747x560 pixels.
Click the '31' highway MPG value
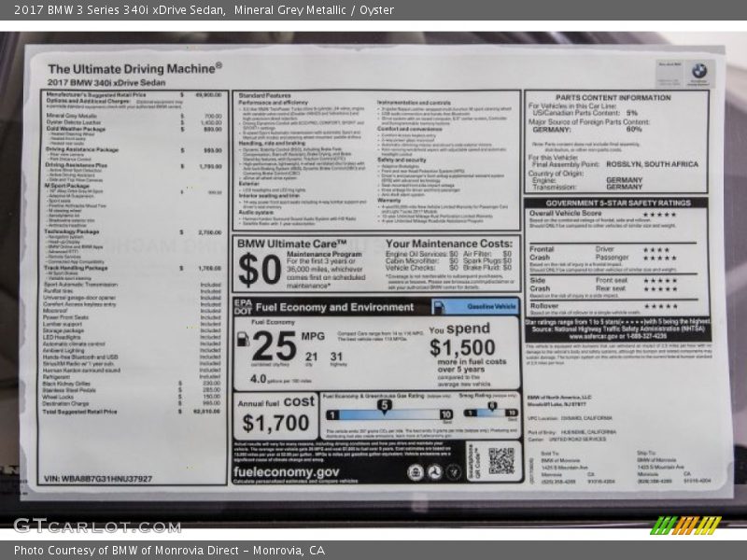click(336, 357)
